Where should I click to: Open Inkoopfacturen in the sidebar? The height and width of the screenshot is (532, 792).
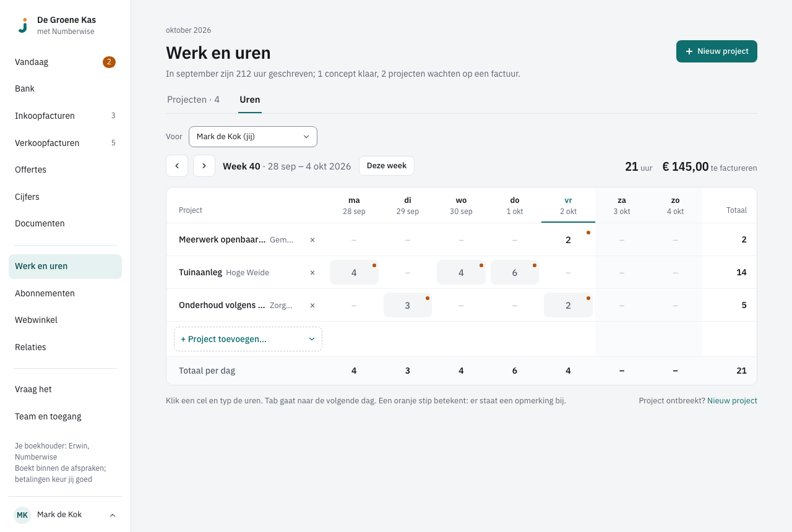tap(65, 116)
